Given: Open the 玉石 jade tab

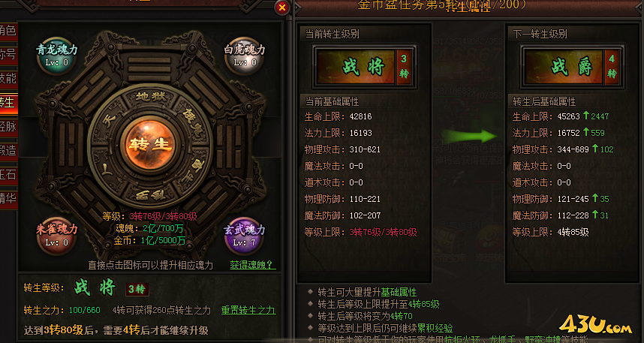Looking at the screenshot, I should coord(8,175).
